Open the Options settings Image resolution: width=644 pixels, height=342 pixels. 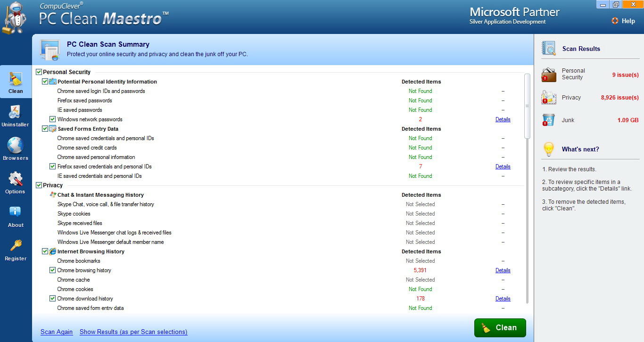tap(16, 183)
